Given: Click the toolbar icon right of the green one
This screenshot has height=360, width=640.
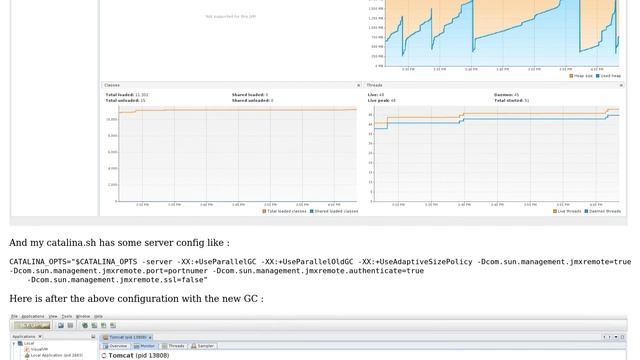Looking at the screenshot, I should [x=94, y=325].
